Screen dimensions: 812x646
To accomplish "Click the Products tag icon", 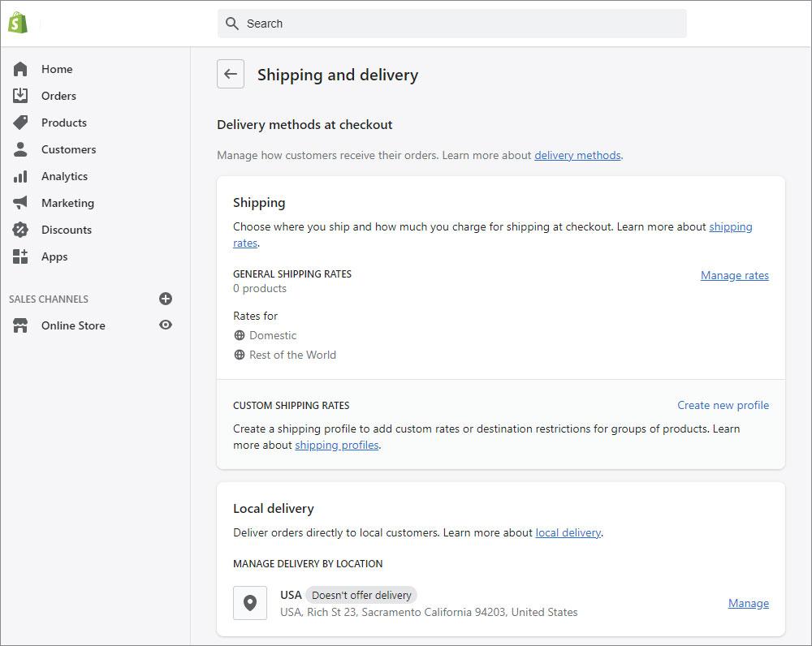I will coord(20,123).
